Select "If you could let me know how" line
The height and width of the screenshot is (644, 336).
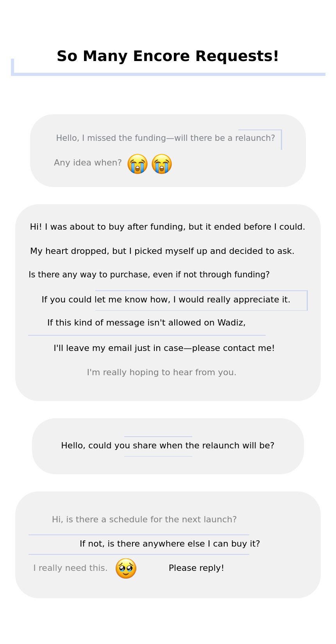[166, 300]
